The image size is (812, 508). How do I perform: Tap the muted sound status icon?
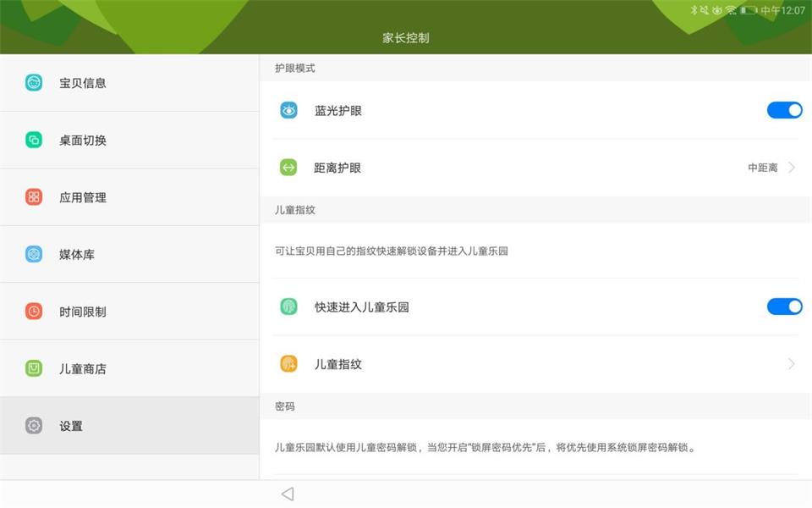[x=705, y=10]
